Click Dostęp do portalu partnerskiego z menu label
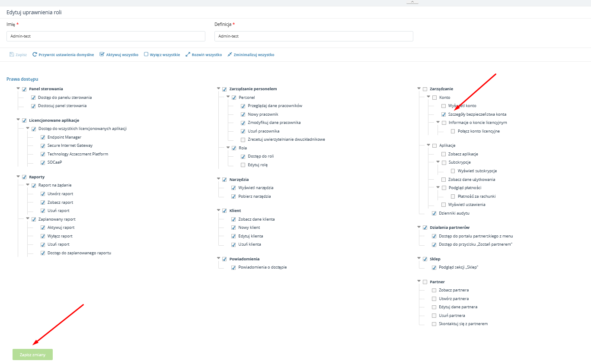The image size is (591, 364). point(476,236)
